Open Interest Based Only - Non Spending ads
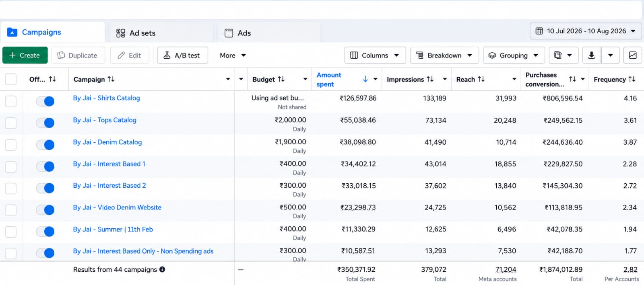644x285 pixels. click(143, 251)
